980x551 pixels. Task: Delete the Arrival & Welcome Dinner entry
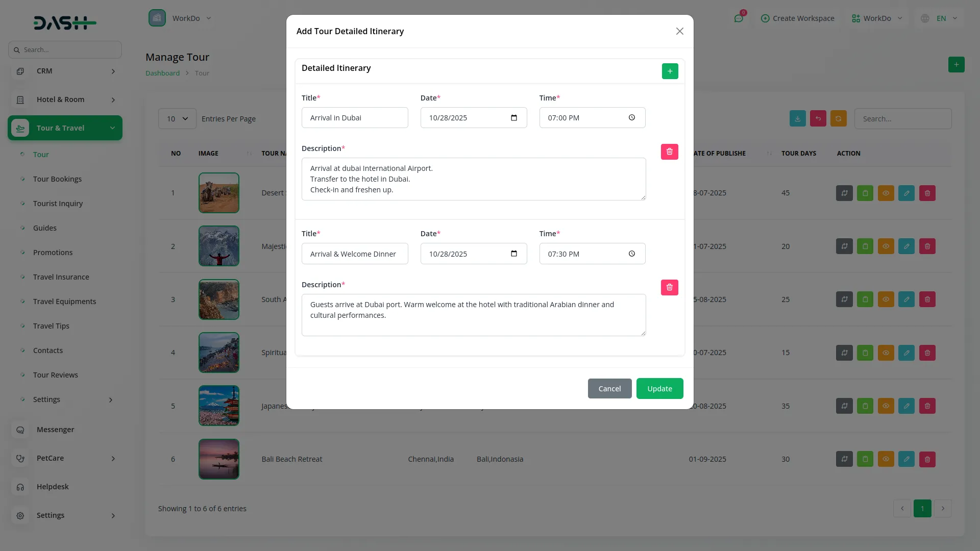[669, 287]
